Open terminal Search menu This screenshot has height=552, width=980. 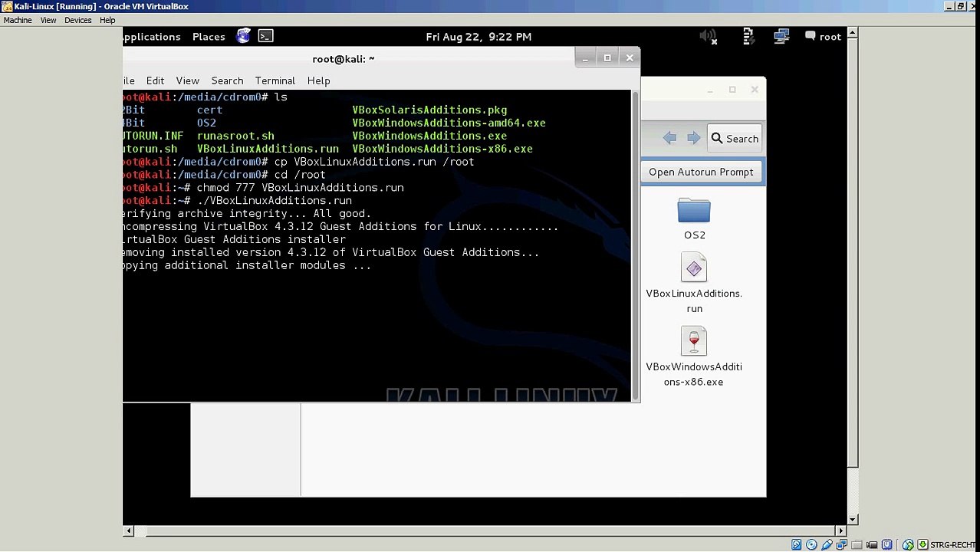pyautogui.click(x=227, y=80)
